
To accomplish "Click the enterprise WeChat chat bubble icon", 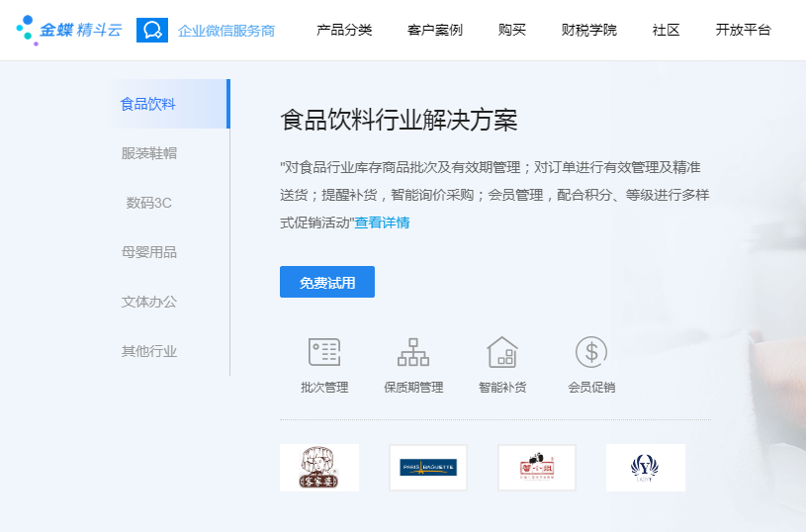I will [x=152, y=31].
